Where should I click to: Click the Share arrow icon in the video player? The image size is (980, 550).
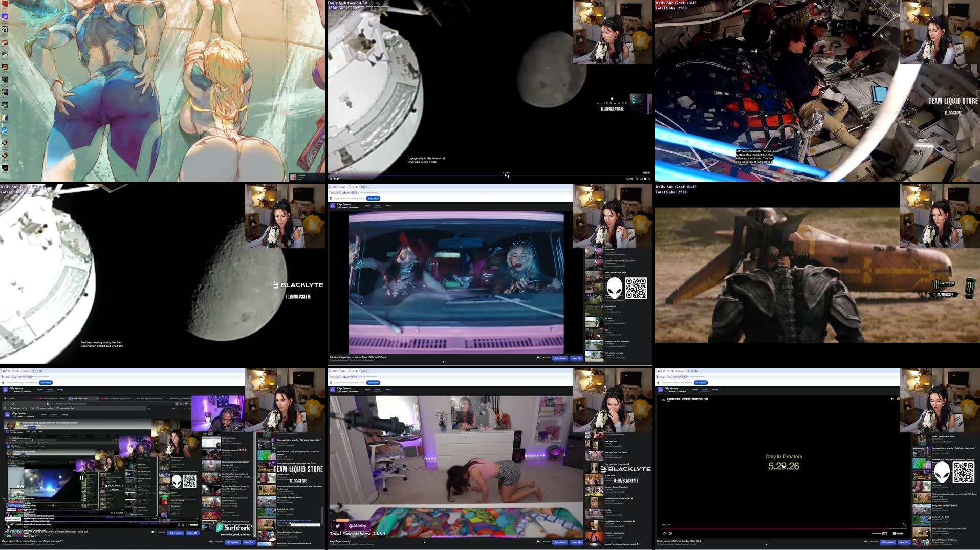click(x=665, y=534)
